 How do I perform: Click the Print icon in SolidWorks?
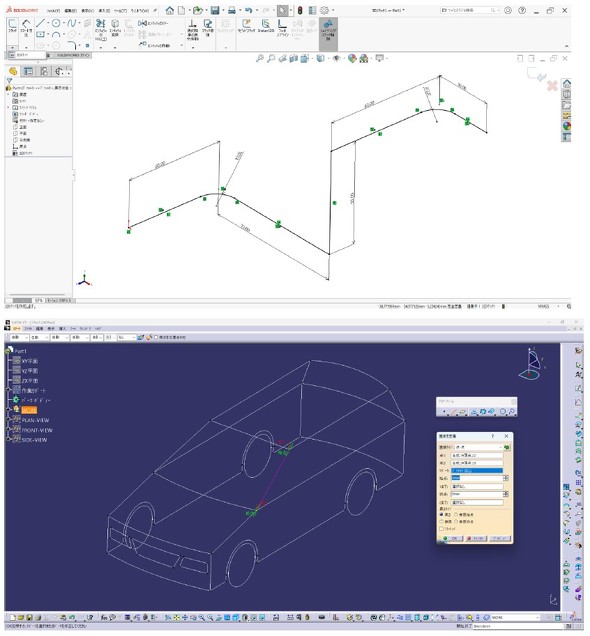tap(232, 11)
